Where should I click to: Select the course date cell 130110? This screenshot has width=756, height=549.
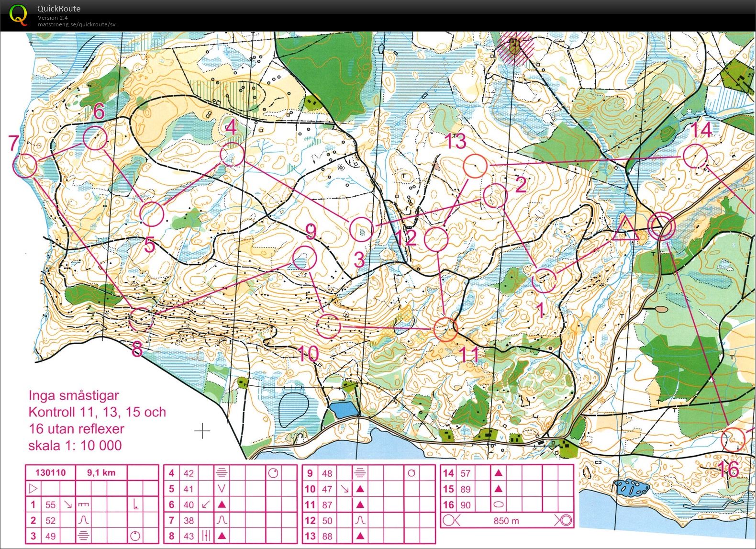tap(50, 473)
